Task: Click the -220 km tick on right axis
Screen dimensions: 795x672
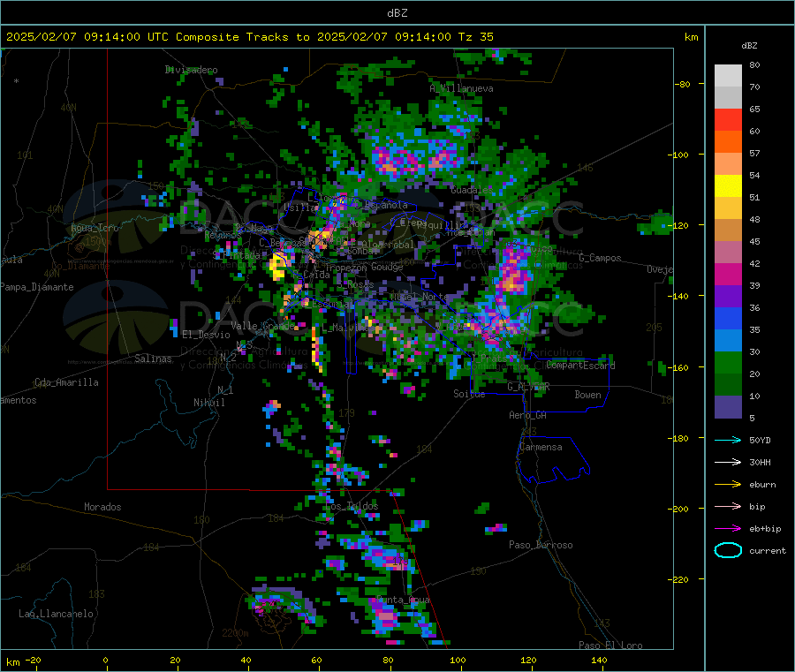Action: pyautogui.click(x=679, y=580)
